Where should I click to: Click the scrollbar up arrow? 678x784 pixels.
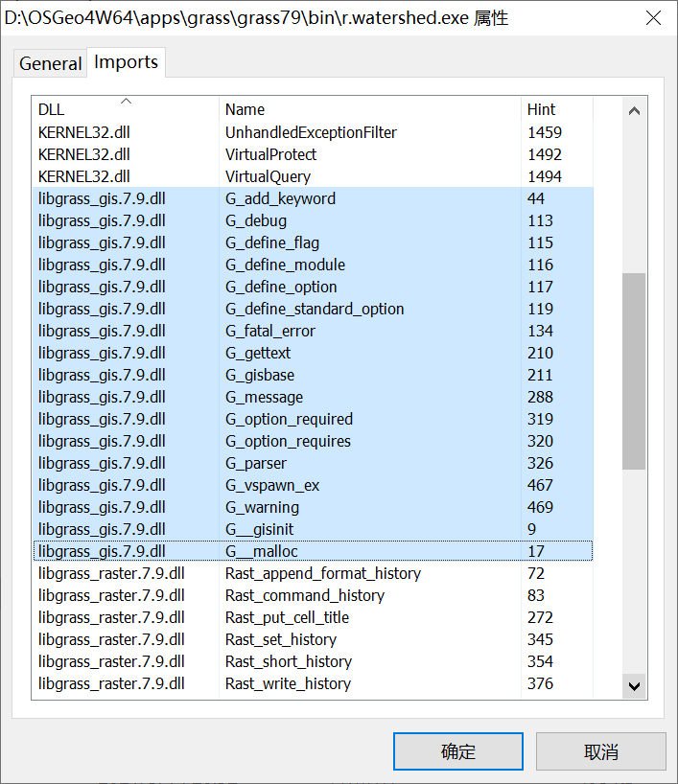point(634,111)
